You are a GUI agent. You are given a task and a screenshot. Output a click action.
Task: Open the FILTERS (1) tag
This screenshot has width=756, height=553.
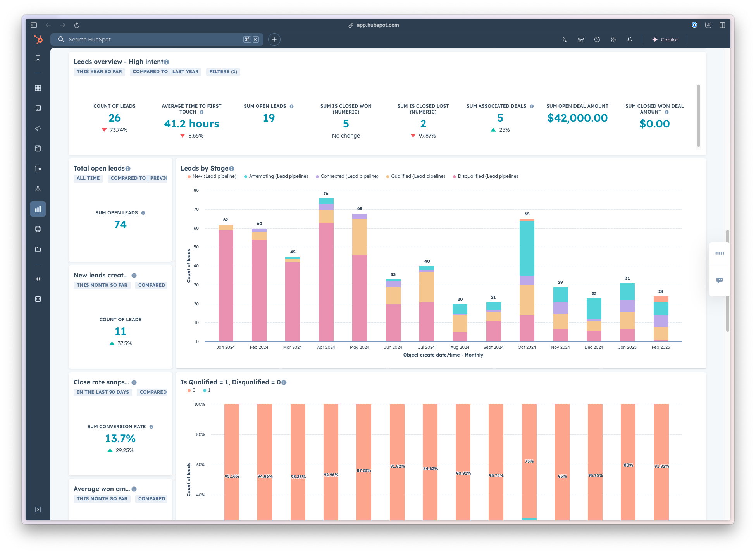[x=223, y=72]
